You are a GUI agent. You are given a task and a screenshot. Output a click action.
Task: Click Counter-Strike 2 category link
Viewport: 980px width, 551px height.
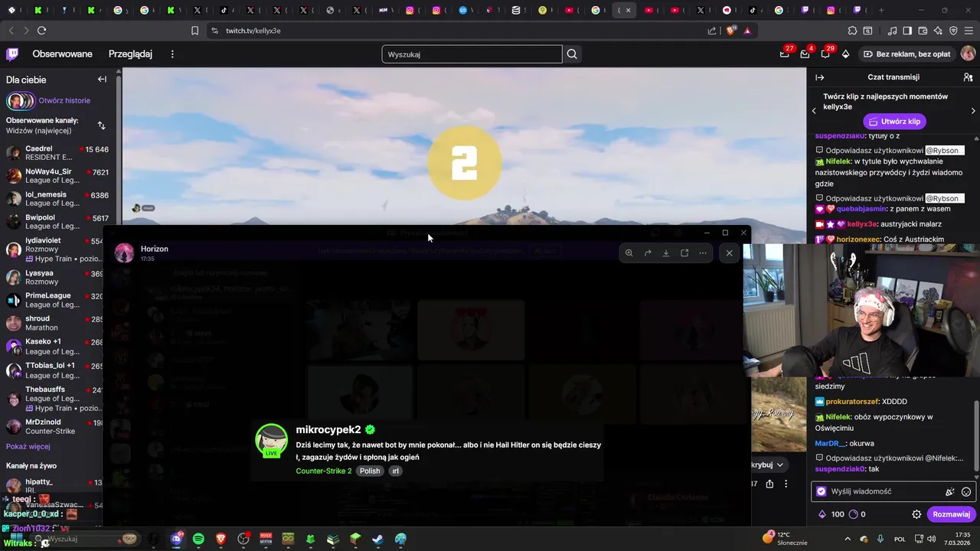[324, 471]
